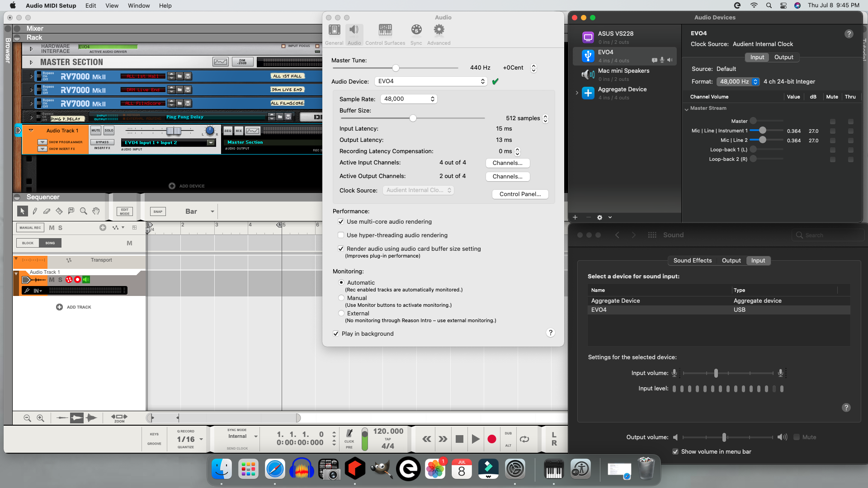Toggle Render audio using buffer size setting

pyautogui.click(x=341, y=249)
